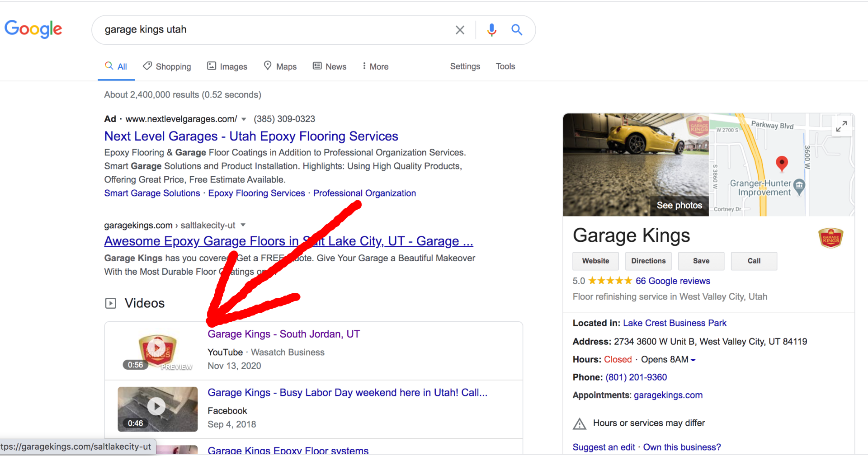This screenshot has height=456, width=868.
Task: Click the Call button
Action: (x=754, y=261)
